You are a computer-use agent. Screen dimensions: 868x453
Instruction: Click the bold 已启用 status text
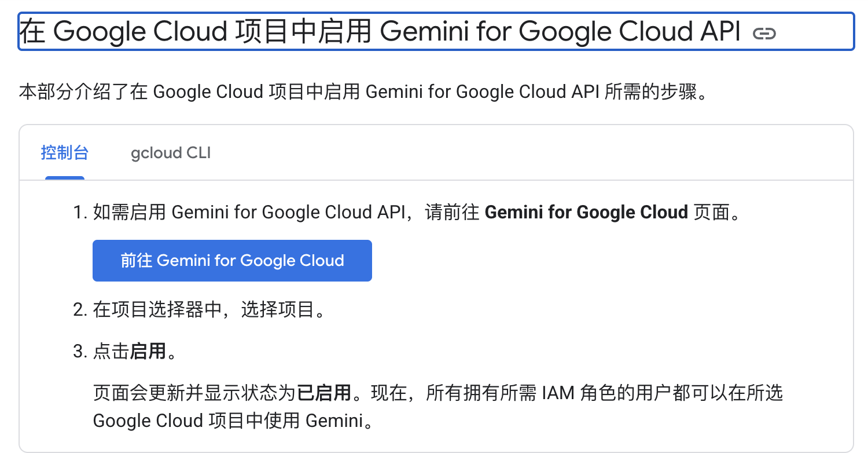pos(324,393)
